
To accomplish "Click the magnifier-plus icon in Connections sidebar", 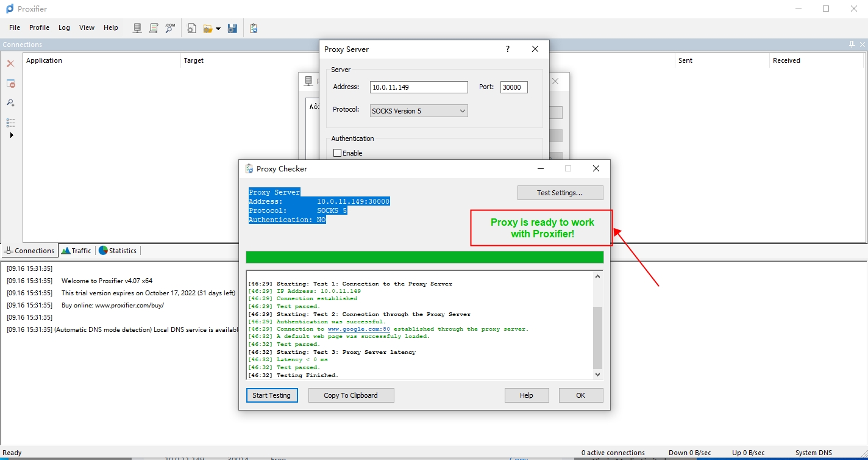I will [10, 102].
